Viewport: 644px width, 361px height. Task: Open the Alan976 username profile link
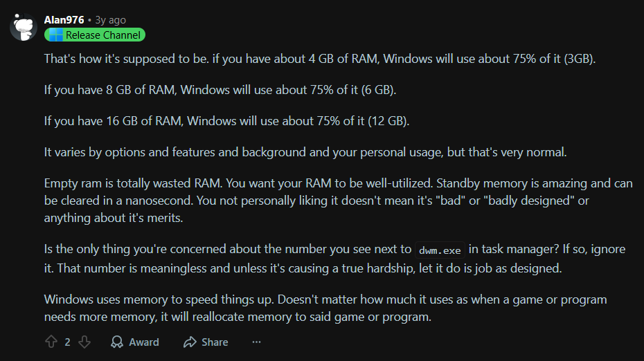[x=64, y=20]
